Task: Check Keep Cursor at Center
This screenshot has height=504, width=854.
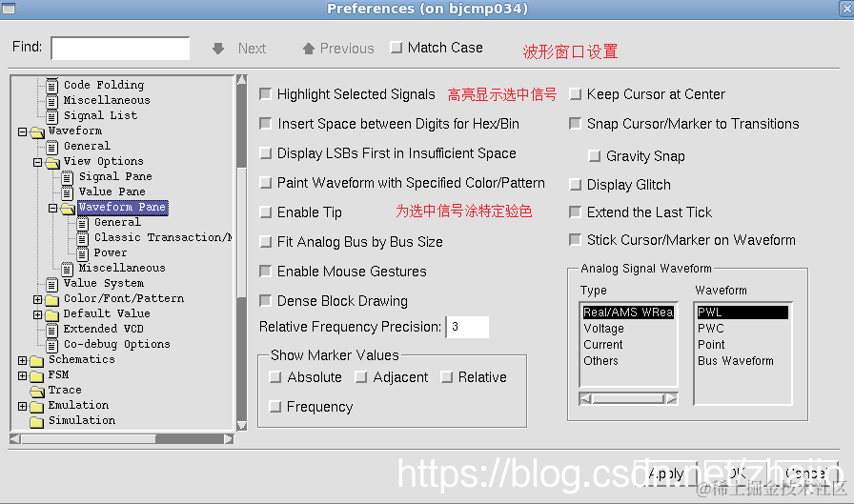Action: 575,94
